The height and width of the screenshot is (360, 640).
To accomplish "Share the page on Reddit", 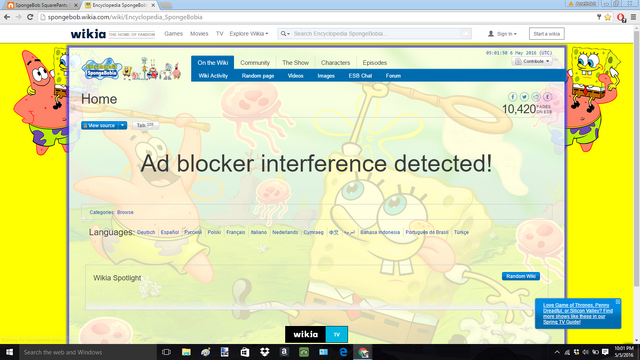I will pyautogui.click(x=536, y=97).
